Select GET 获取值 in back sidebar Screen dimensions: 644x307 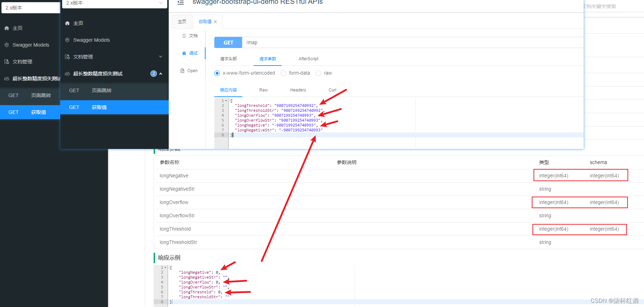[30, 112]
